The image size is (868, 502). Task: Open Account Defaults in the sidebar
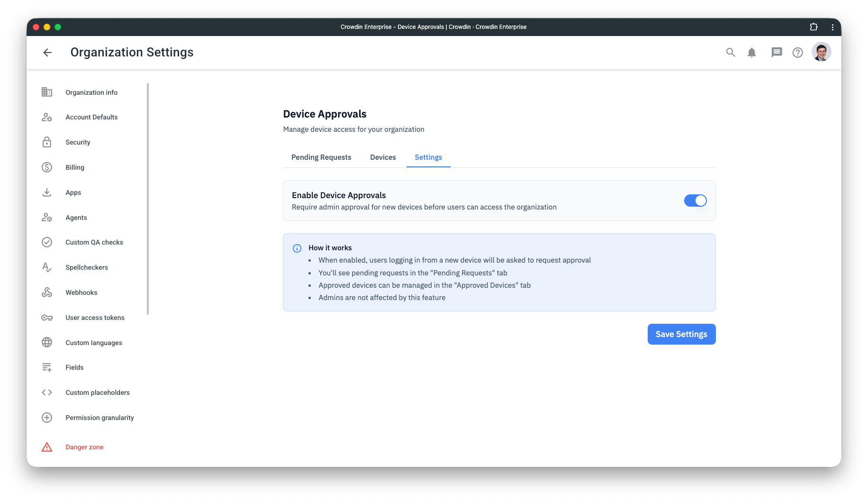pos(91,117)
